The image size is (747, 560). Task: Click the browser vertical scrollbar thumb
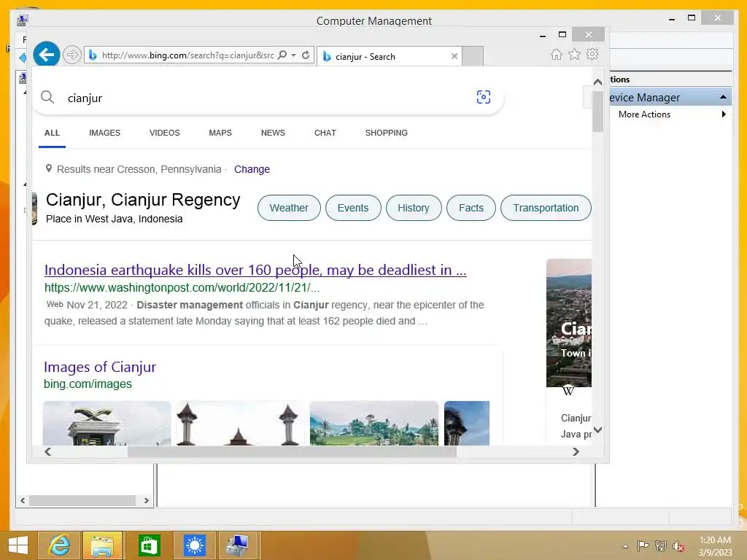[598, 112]
